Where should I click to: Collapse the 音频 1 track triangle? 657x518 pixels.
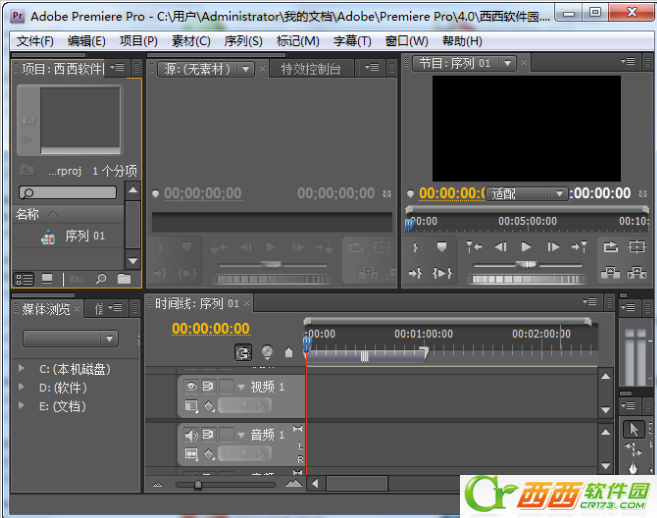(241, 435)
